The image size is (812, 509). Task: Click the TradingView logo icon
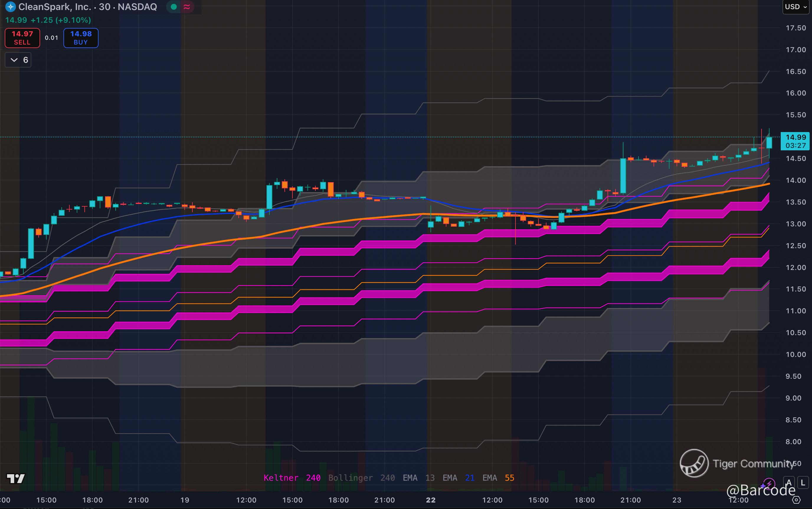[16, 478]
